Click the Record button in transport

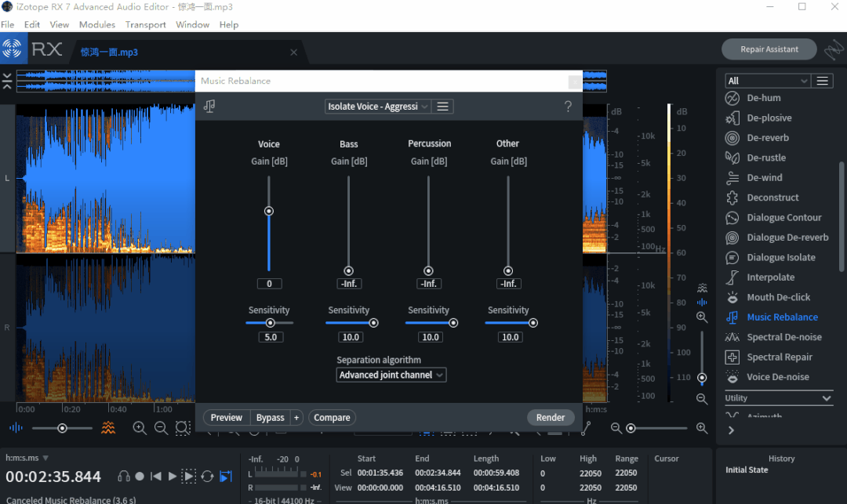140,477
